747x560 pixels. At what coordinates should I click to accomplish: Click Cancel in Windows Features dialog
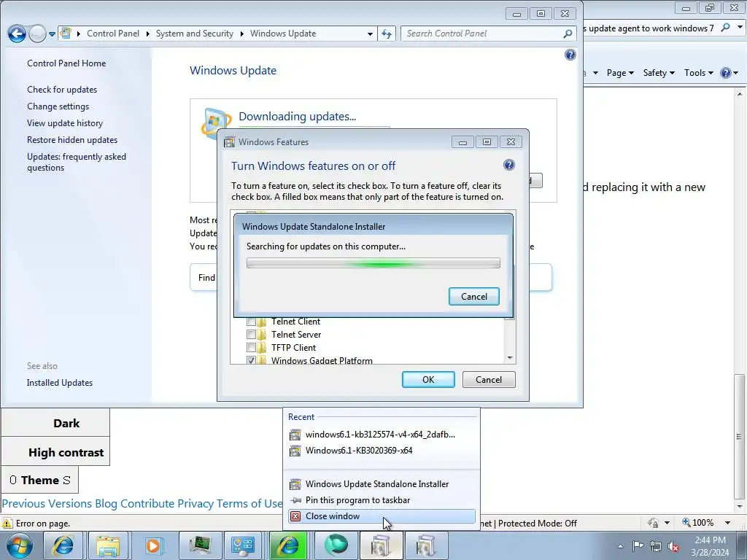pos(489,379)
